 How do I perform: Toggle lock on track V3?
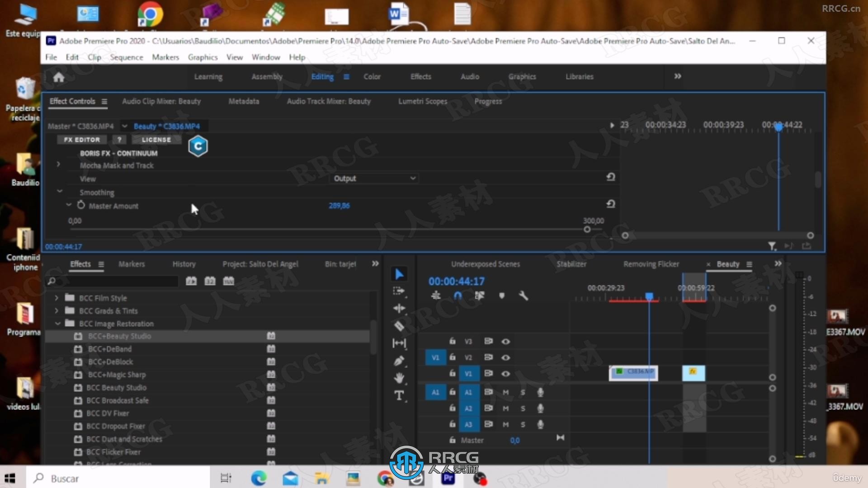(x=452, y=341)
